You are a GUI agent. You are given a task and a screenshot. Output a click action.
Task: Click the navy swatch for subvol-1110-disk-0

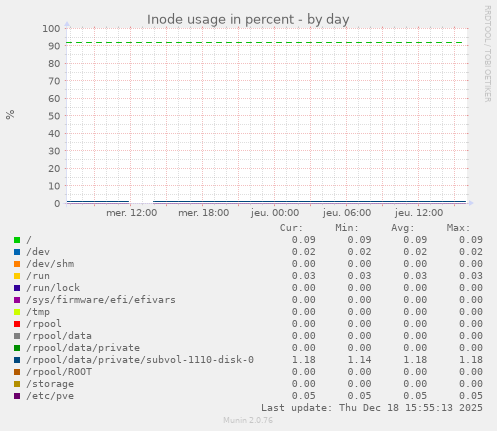(17, 360)
